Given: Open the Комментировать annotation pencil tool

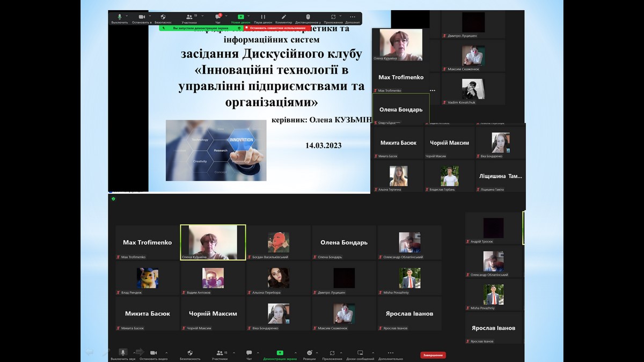Looking at the screenshot, I should tap(284, 18).
